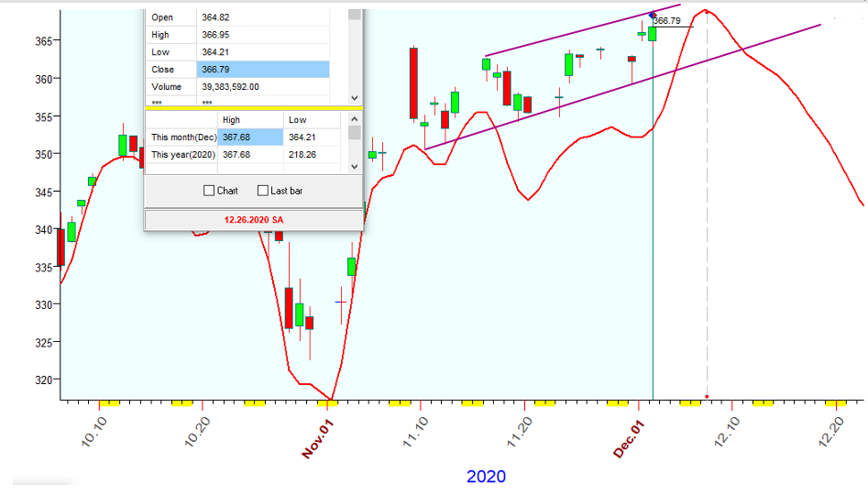
Task: Click the This year(2020) Low value 218.26
Action: [311, 155]
